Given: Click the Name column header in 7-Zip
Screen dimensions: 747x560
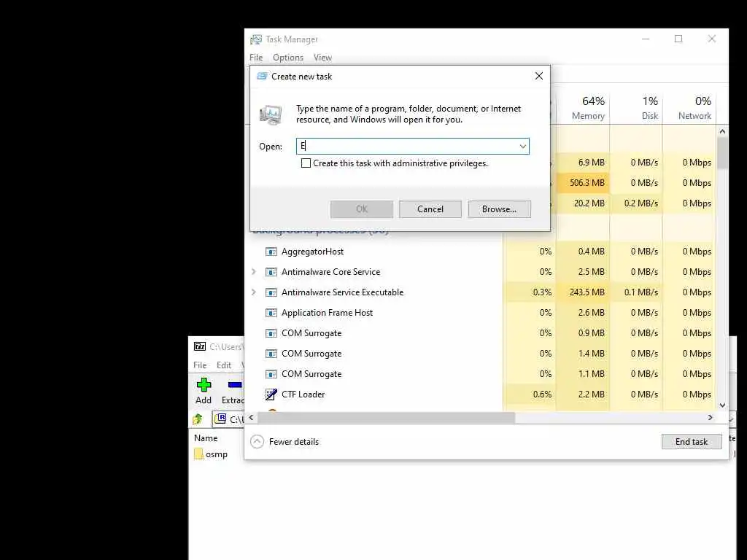Looking at the screenshot, I should click(x=206, y=438).
